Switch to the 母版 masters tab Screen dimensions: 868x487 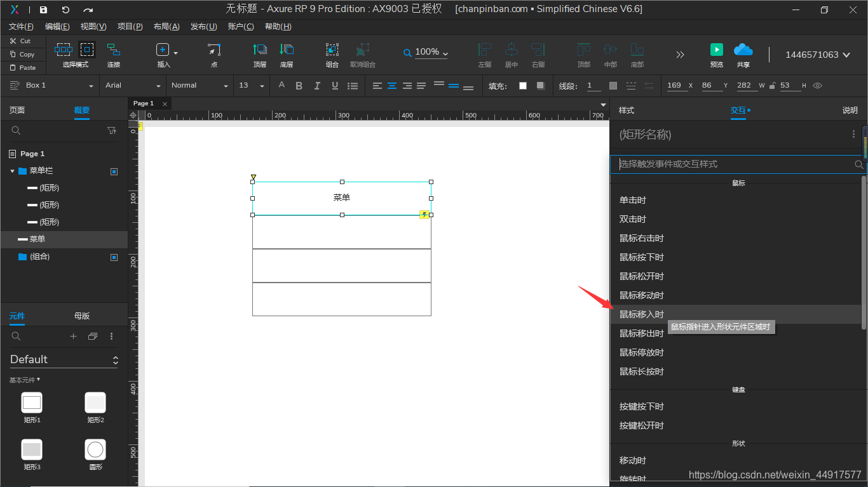tap(82, 316)
